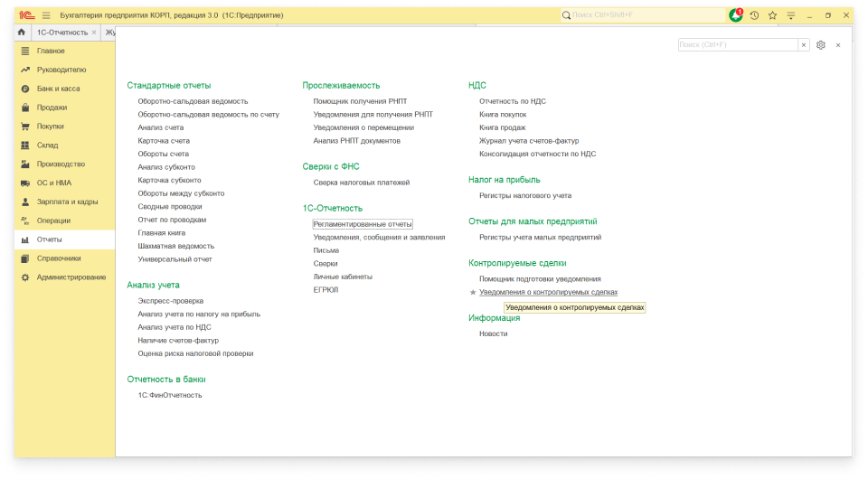868x479 pixels.
Task: Clear the menu search field
Action: tap(804, 45)
